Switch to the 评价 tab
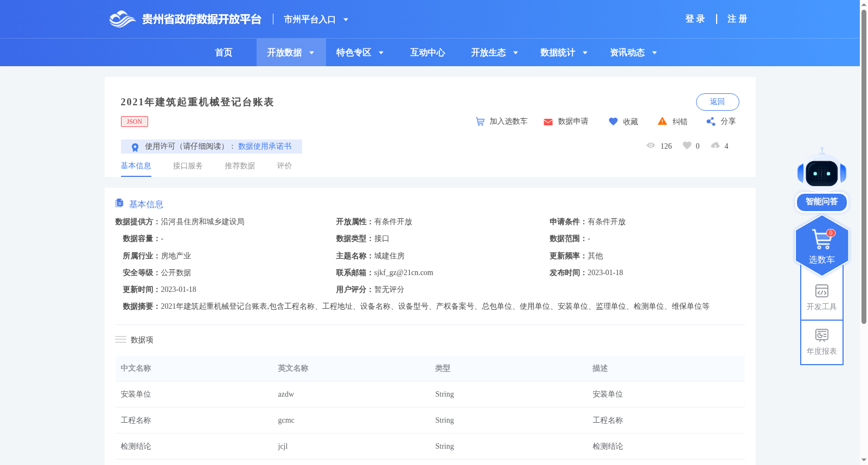This screenshot has height=465, width=868. [x=284, y=166]
